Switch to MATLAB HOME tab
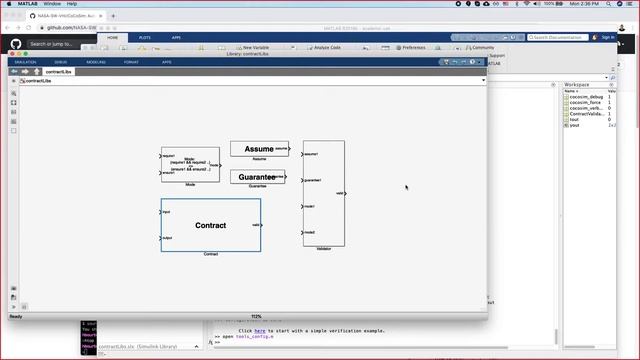This screenshot has width=640, height=360. (112, 38)
